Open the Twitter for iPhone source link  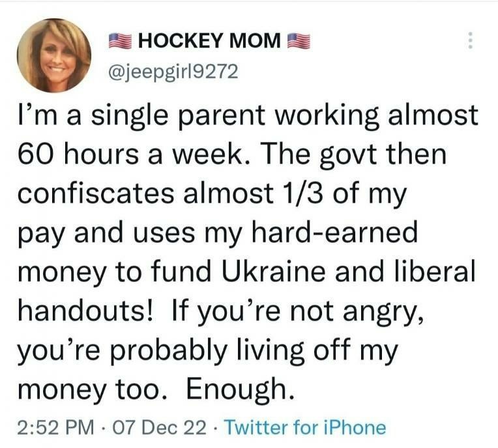(305, 427)
